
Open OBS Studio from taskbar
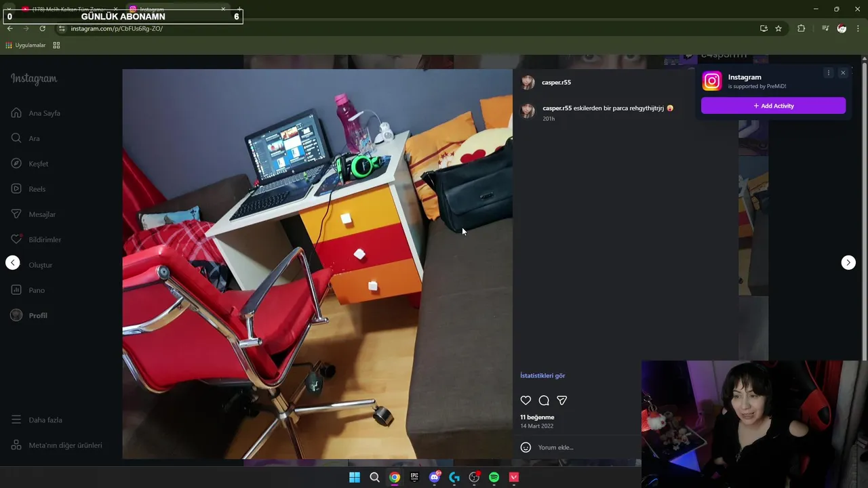(x=474, y=477)
